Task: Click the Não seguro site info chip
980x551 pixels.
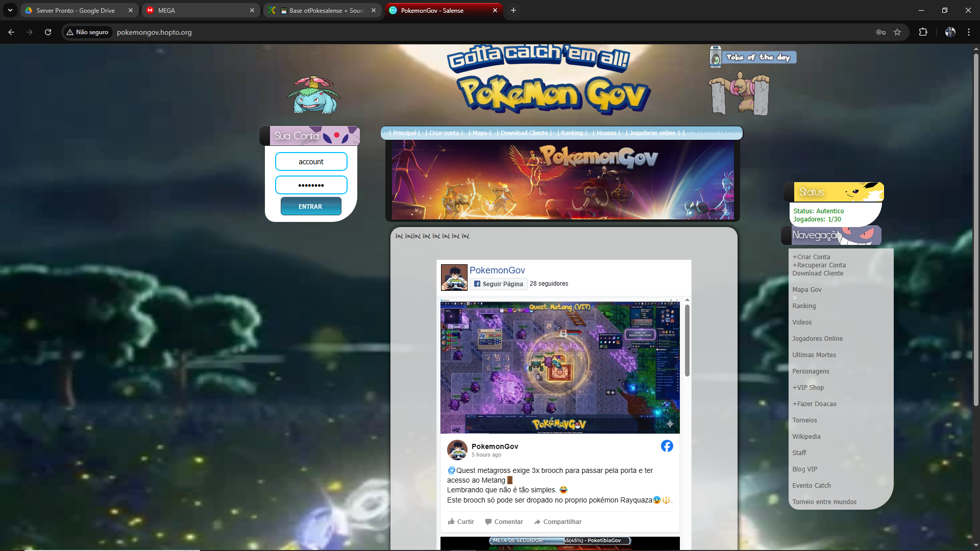Action: tap(87, 32)
